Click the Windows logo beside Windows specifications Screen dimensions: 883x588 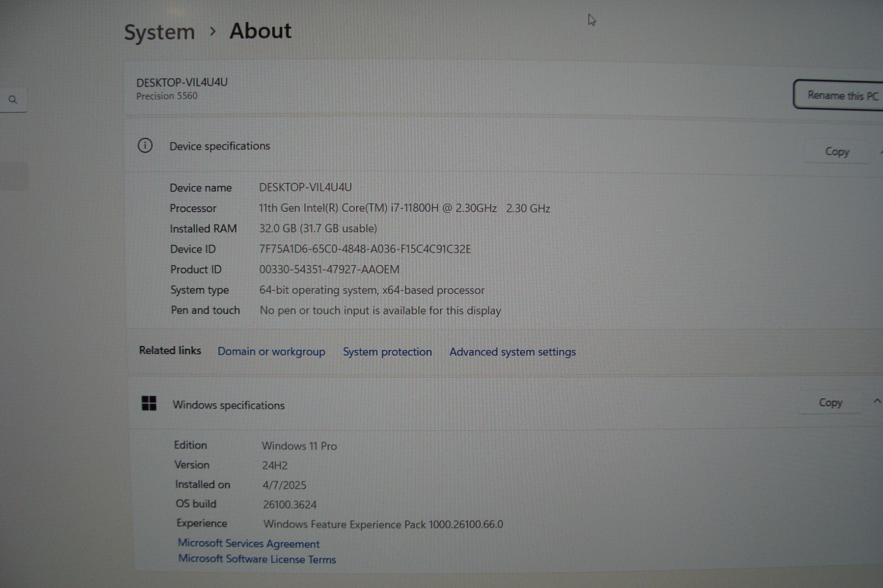149,403
